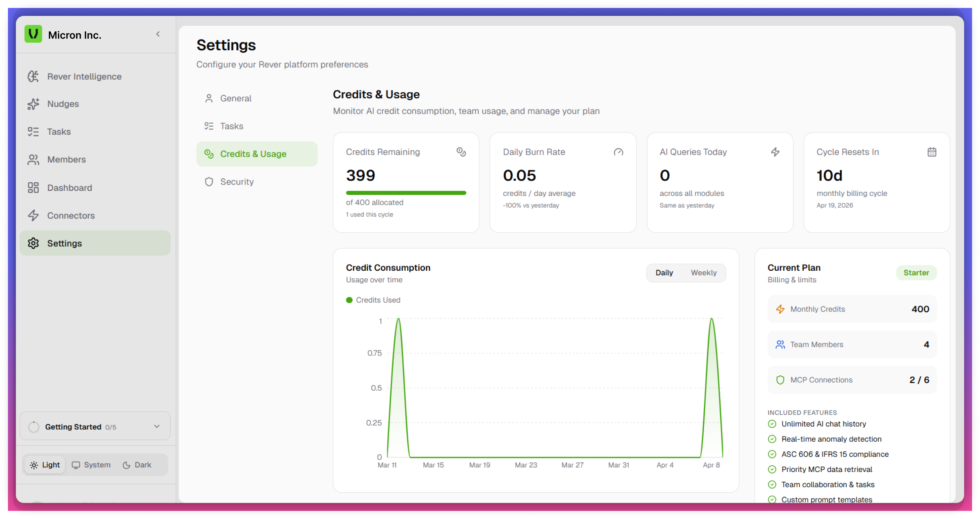This screenshot has width=980, height=519.
Task: Select the Members sidebar icon
Action: 33,160
